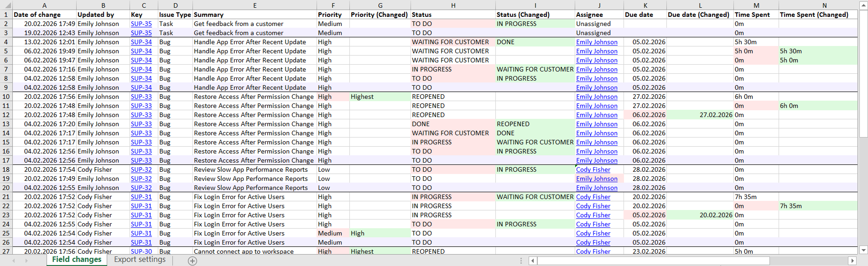Select the 'Updated by' header cell
This screenshot has height=266, width=868.
pos(103,15)
